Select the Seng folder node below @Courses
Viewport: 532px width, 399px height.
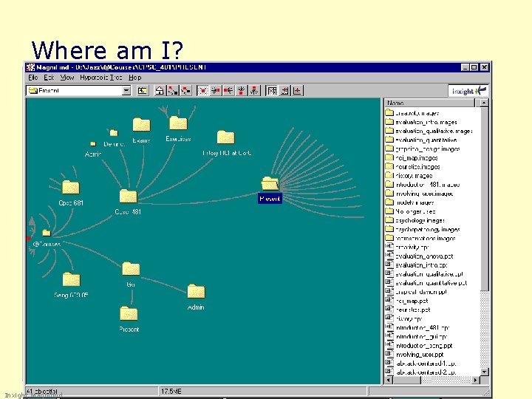click(71, 285)
